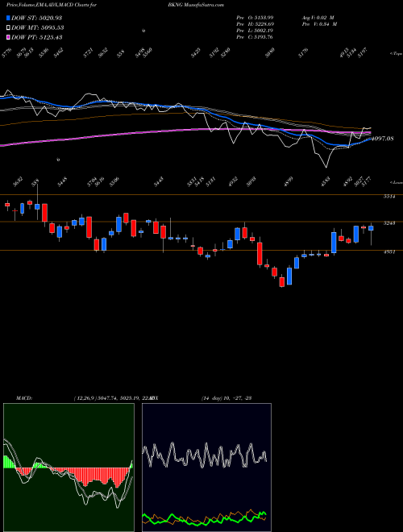Click the 'Pre H: 5228.69' value
Viewport: 403px width, 532px height.
point(255,24)
